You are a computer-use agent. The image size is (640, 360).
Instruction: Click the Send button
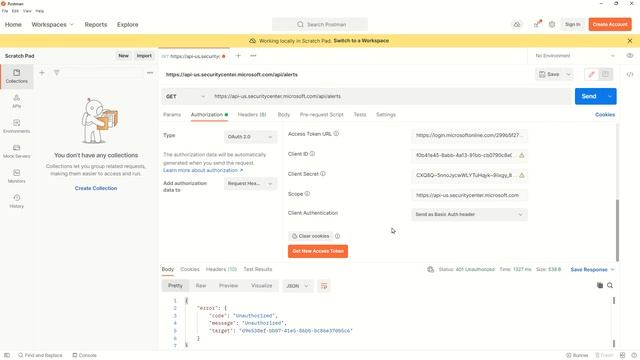(x=589, y=96)
